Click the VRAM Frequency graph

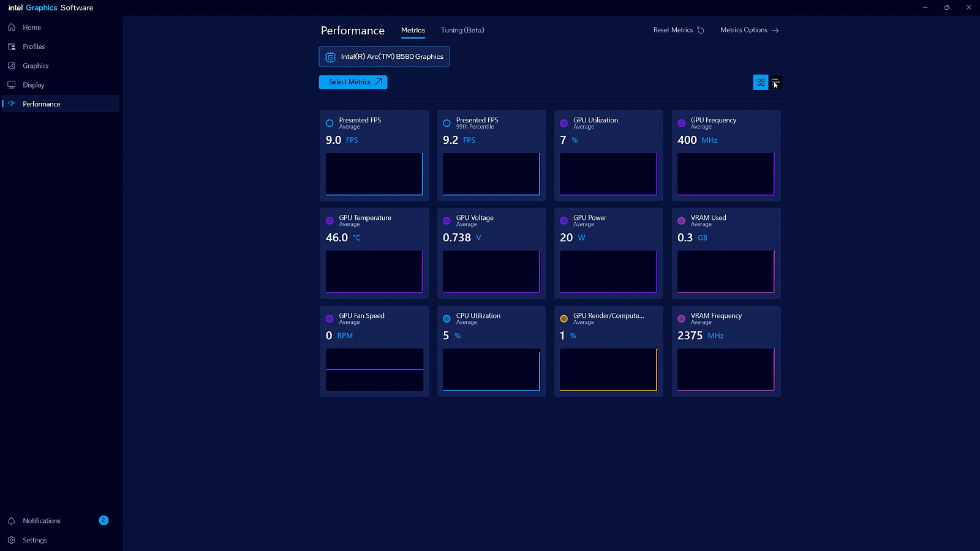point(726,370)
